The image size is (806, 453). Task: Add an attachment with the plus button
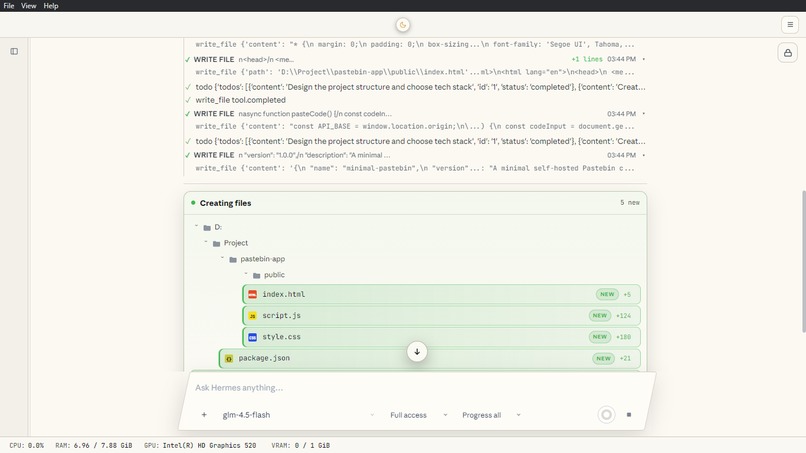click(204, 415)
